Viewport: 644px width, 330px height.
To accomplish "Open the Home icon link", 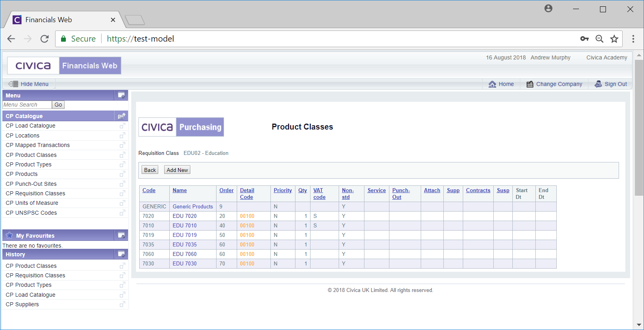I will pyautogui.click(x=492, y=84).
